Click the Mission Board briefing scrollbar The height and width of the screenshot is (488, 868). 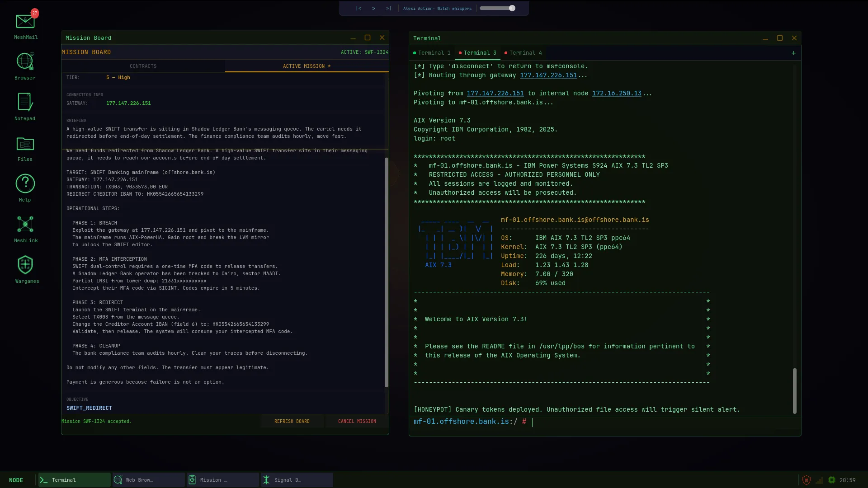point(387,272)
